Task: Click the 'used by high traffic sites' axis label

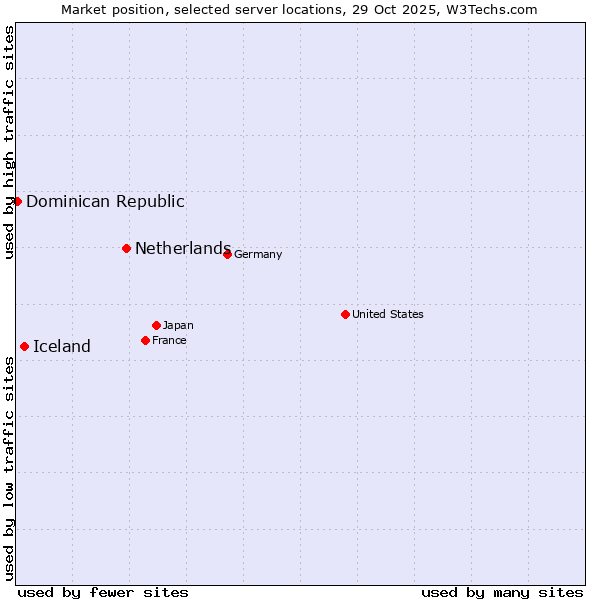Action: click(x=9, y=143)
